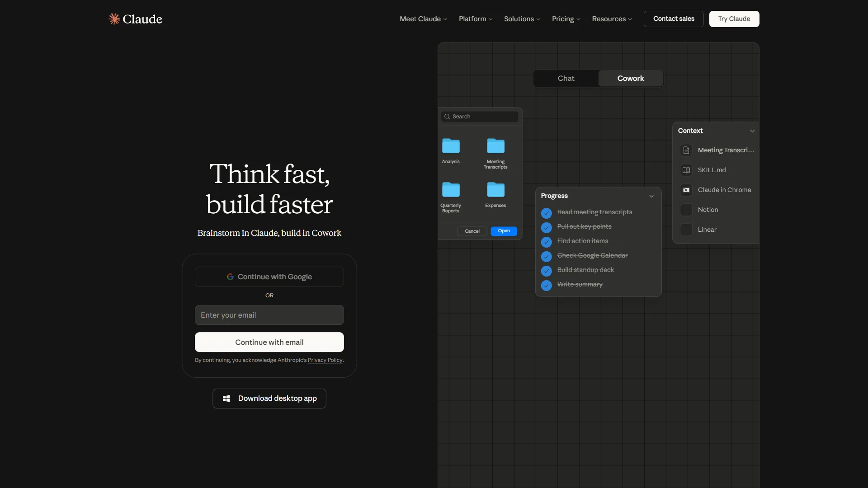The height and width of the screenshot is (488, 868).
Task: Open the Expenses folder icon
Action: coord(495,190)
